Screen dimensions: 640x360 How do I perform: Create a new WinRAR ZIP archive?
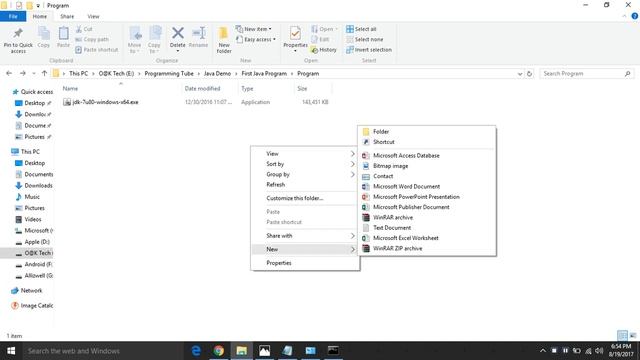click(x=427, y=248)
